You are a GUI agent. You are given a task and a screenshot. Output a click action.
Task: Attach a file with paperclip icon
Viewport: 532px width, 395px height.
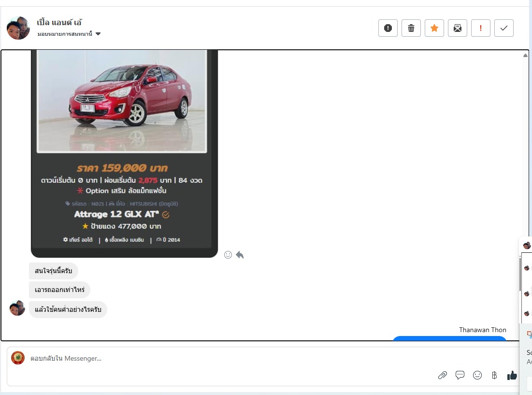point(442,375)
